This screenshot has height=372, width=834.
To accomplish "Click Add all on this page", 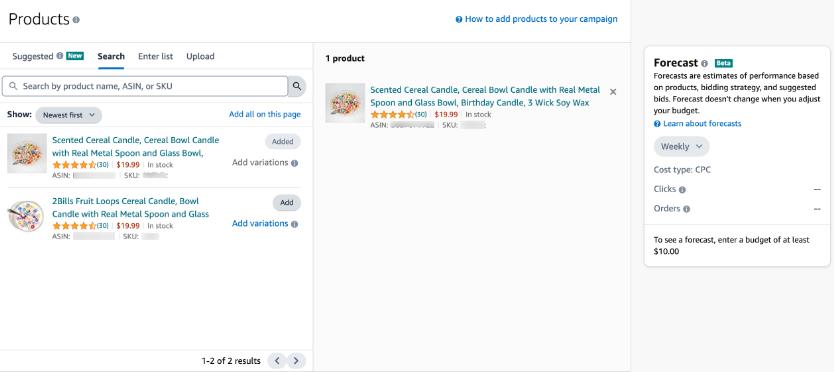I will tap(264, 114).
